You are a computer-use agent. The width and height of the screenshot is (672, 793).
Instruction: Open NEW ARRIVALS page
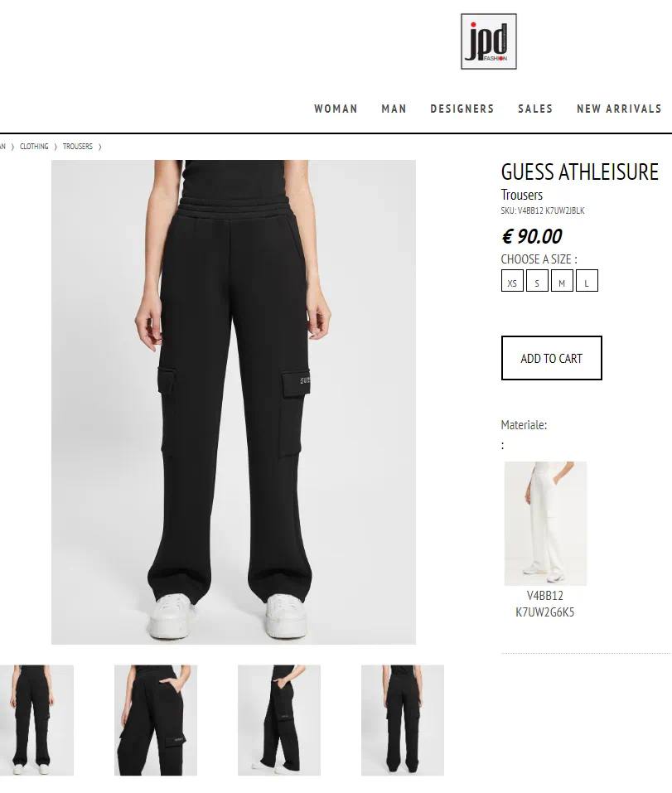click(x=619, y=109)
